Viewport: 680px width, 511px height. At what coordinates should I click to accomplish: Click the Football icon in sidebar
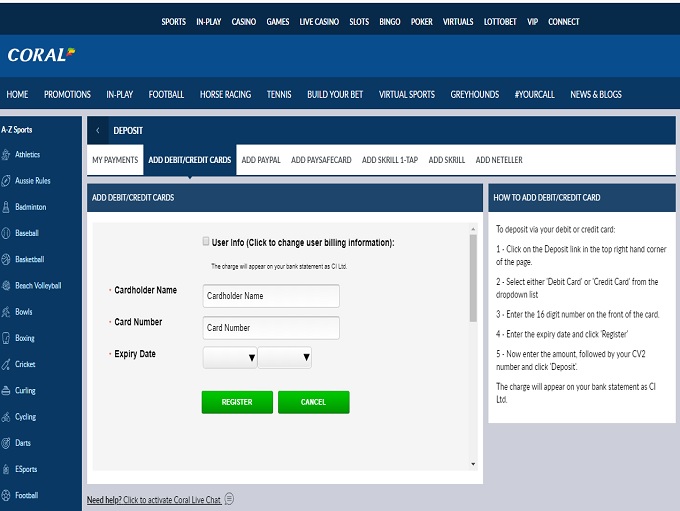(x=6, y=495)
